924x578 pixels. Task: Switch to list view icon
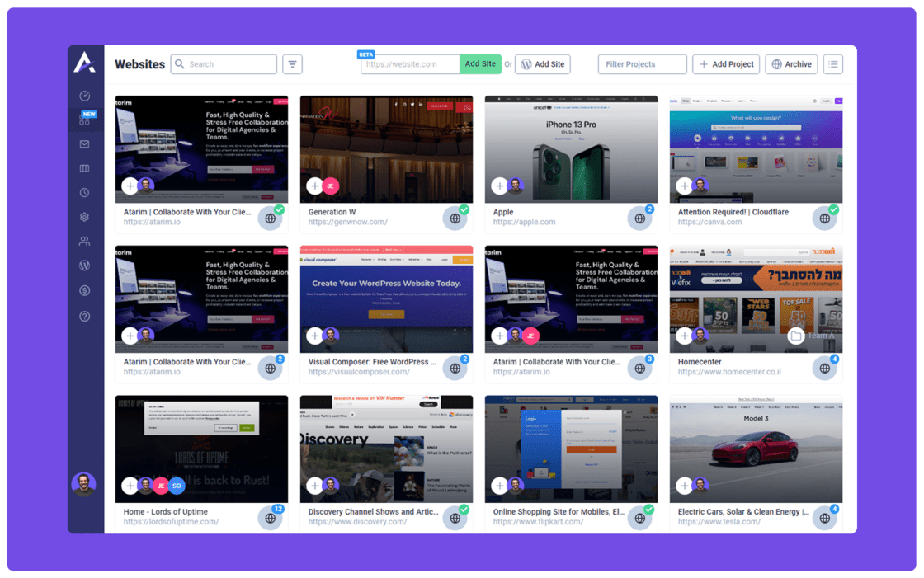point(833,64)
